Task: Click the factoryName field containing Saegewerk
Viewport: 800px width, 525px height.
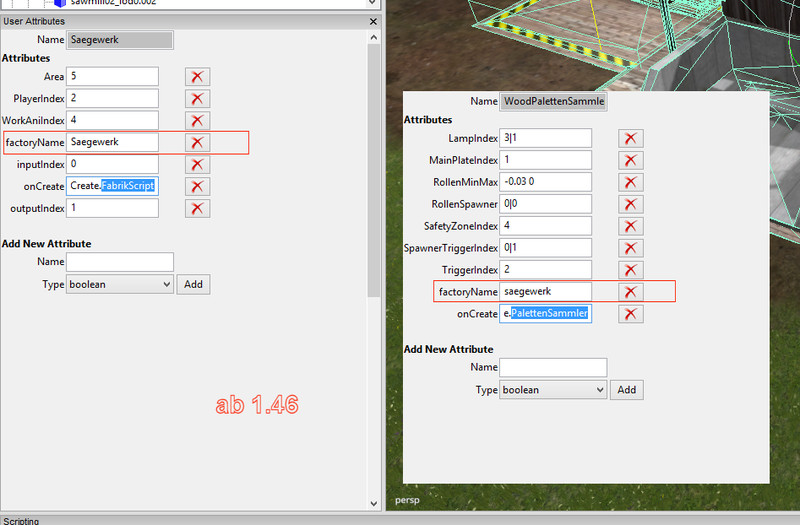Action: (112, 142)
